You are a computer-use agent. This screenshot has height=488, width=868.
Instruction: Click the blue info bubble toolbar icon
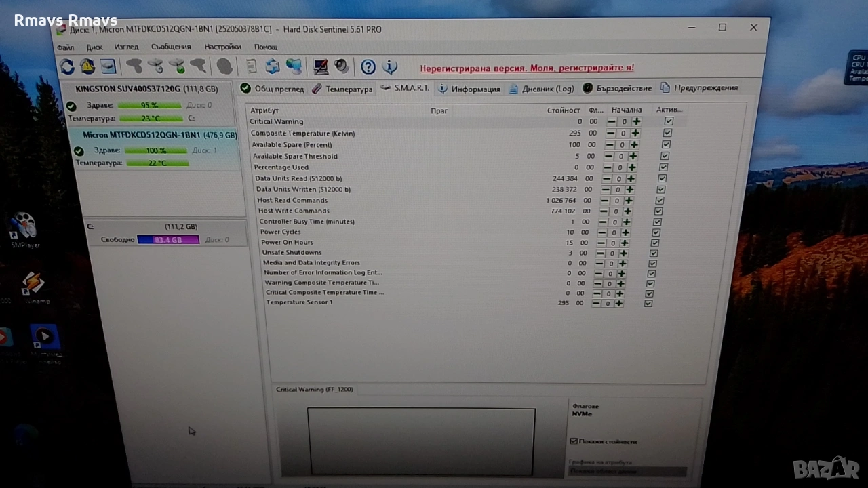point(389,66)
